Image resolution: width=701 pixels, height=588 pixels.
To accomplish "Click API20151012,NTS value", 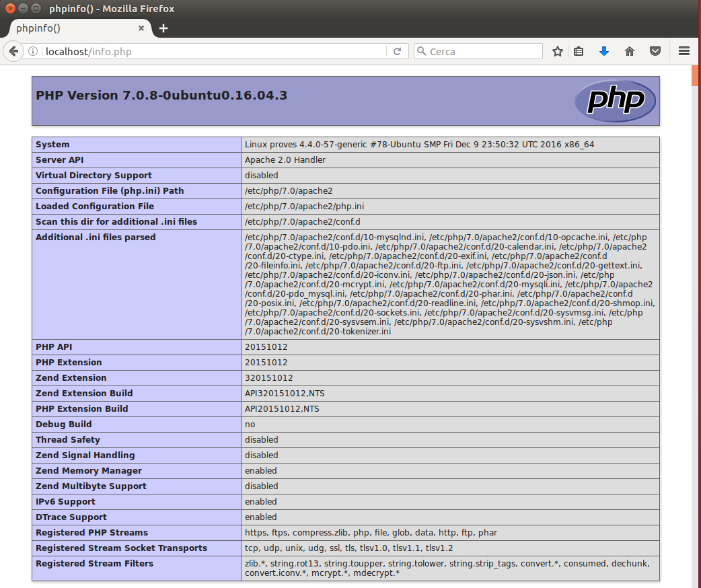I will click(x=282, y=408).
